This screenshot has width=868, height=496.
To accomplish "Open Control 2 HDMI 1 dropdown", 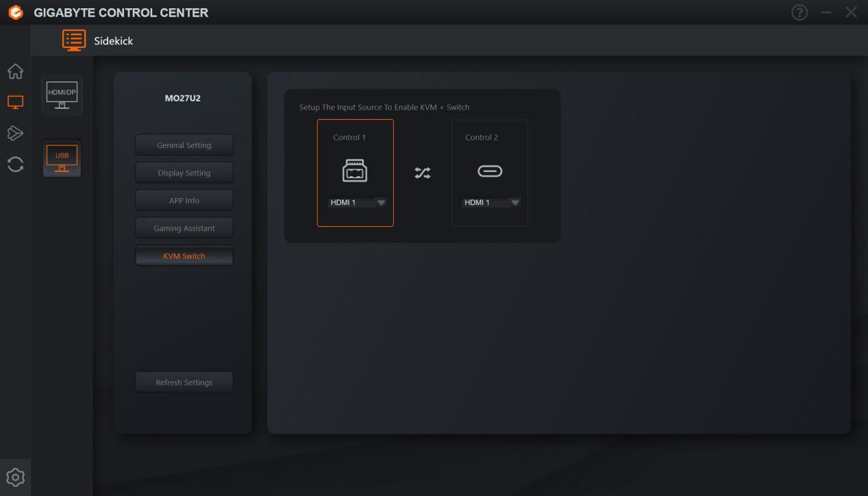I will (491, 202).
